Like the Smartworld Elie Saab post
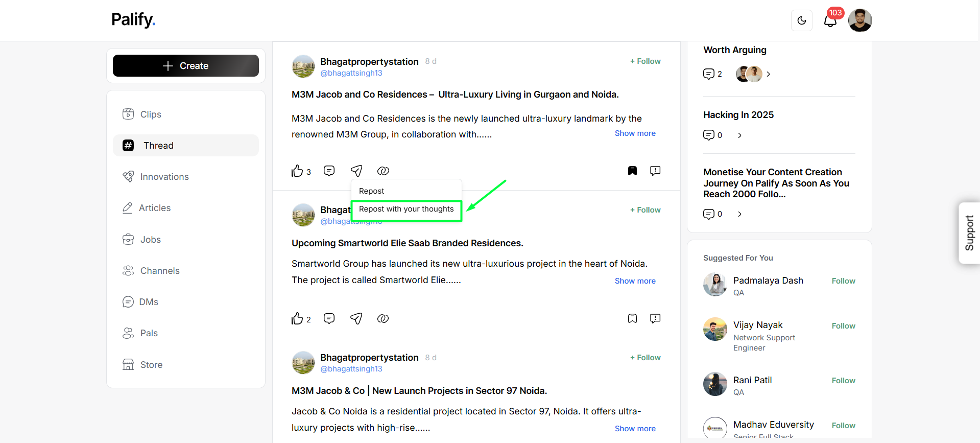The image size is (980, 443). (297, 319)
